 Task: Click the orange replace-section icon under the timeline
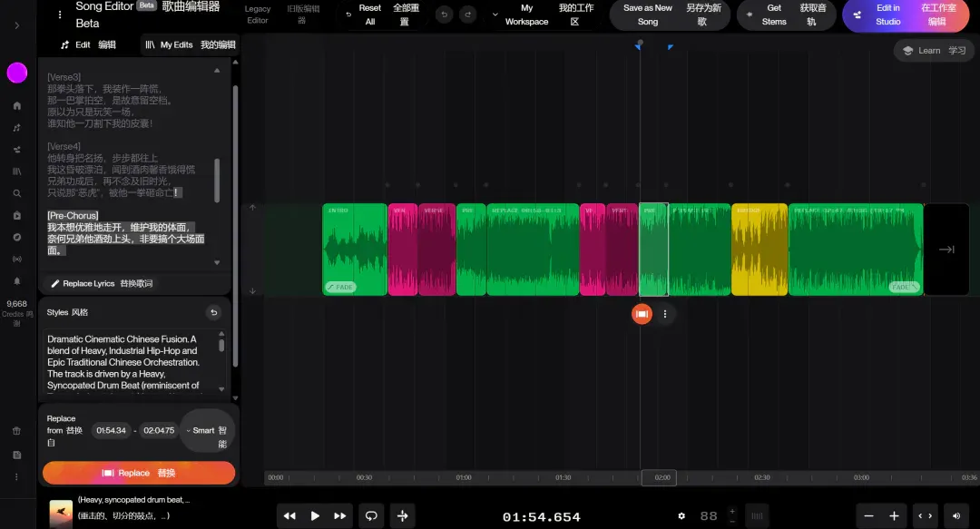(x=642, y=314)
